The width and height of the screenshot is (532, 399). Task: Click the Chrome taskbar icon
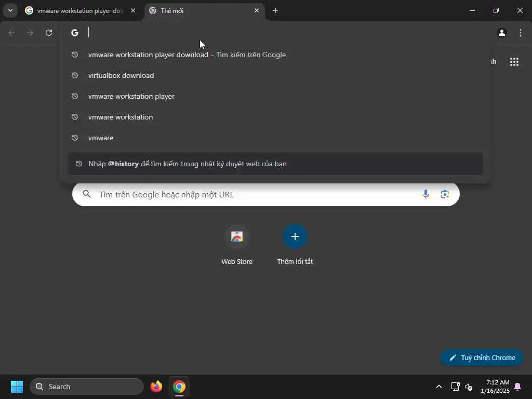pyautogui.click(x=179, y=387)
